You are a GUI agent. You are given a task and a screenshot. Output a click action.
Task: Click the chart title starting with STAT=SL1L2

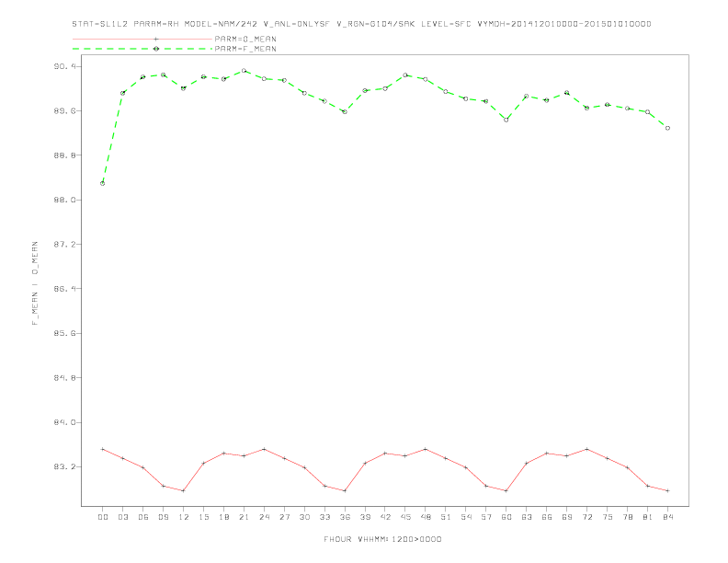361,24
